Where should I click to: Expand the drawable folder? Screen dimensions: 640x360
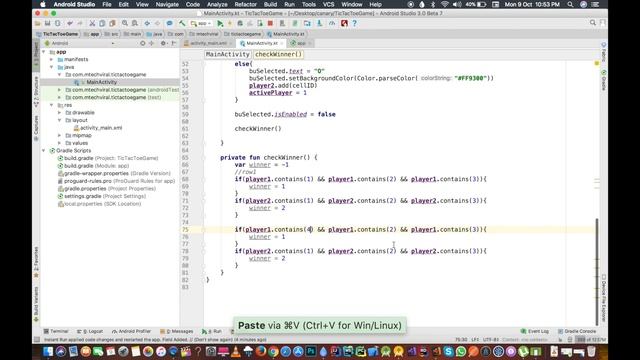pyautogui.click(x=60, y=113)
